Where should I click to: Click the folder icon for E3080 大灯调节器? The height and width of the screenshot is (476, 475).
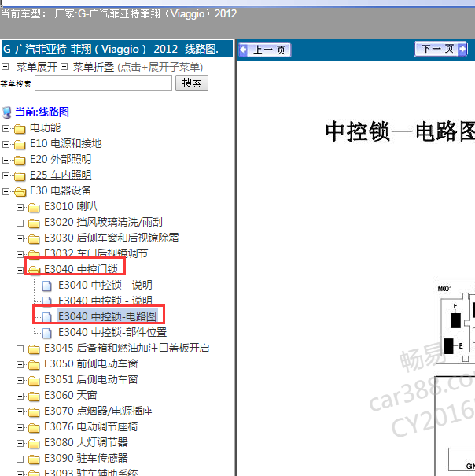(34, 444)
